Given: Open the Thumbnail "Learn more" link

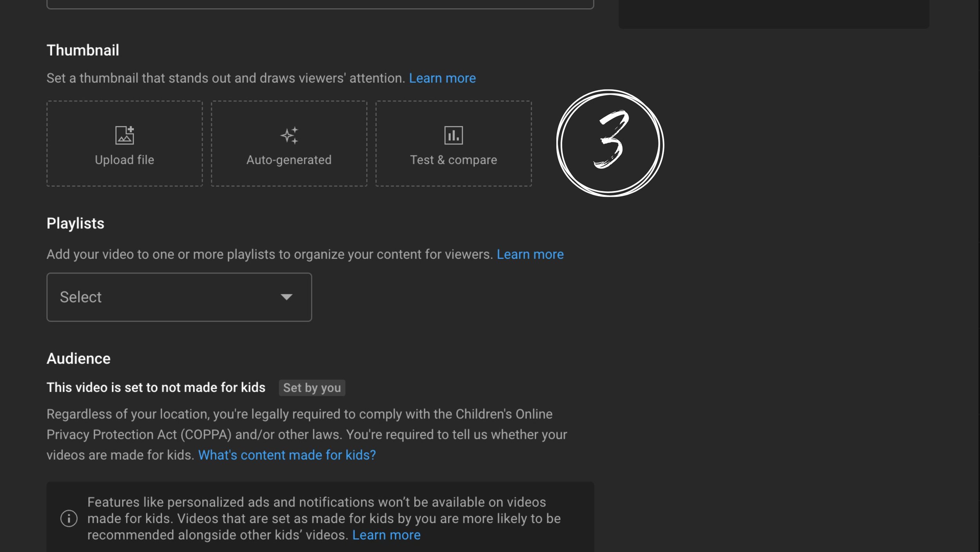Looking at the screenshot, I should pos(442,78).
